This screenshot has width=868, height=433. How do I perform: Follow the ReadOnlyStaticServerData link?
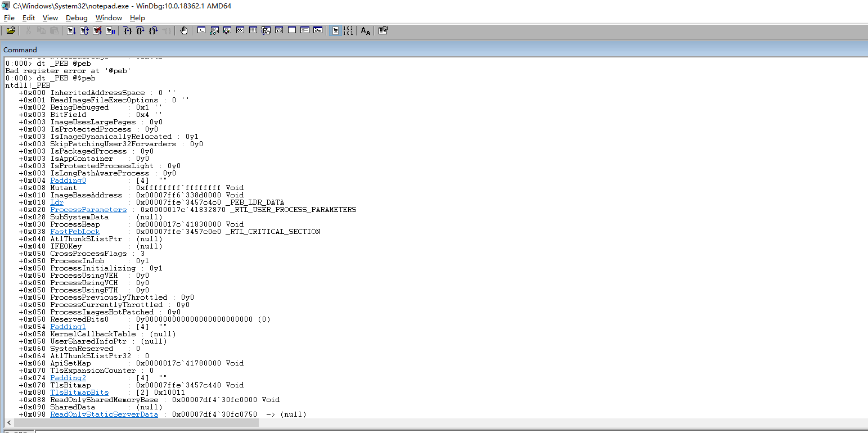coord(104,414)
